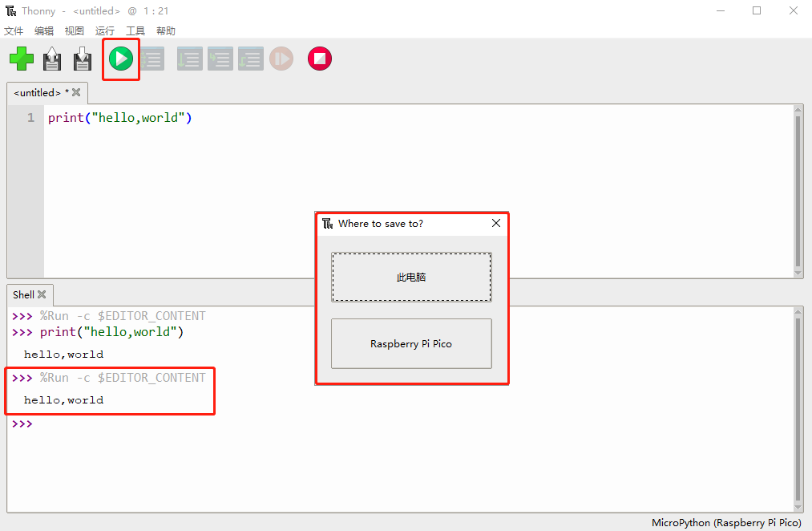The image size is (812, 531).
Task: Open the 编辑 menu
Action: 44,31
